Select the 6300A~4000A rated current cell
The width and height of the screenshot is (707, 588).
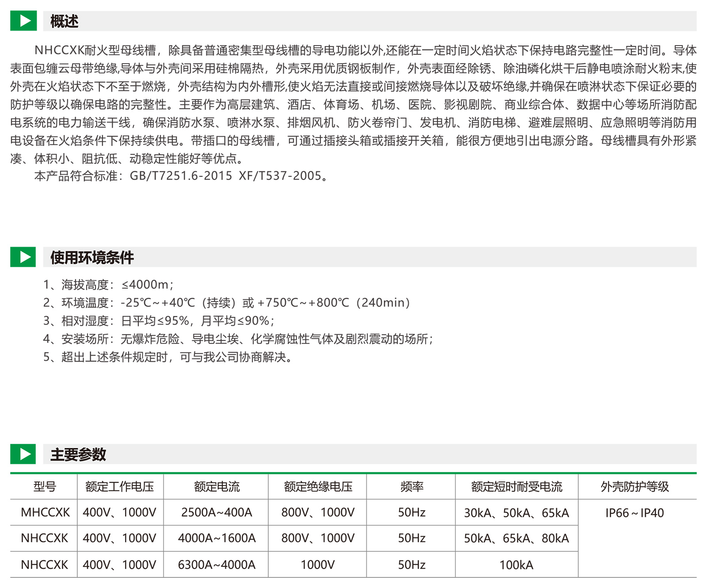pos(217,565)
